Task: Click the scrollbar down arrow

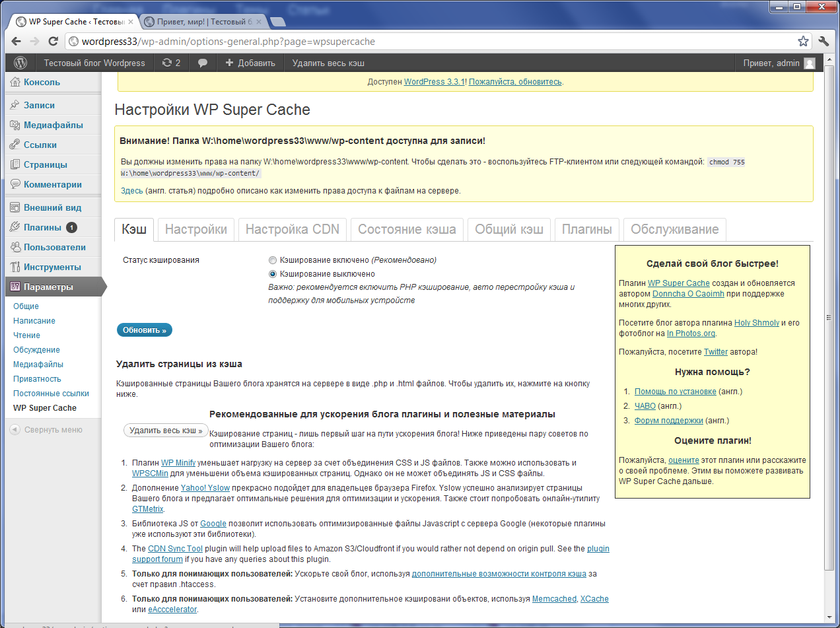Action: click(x=829, y=617)
